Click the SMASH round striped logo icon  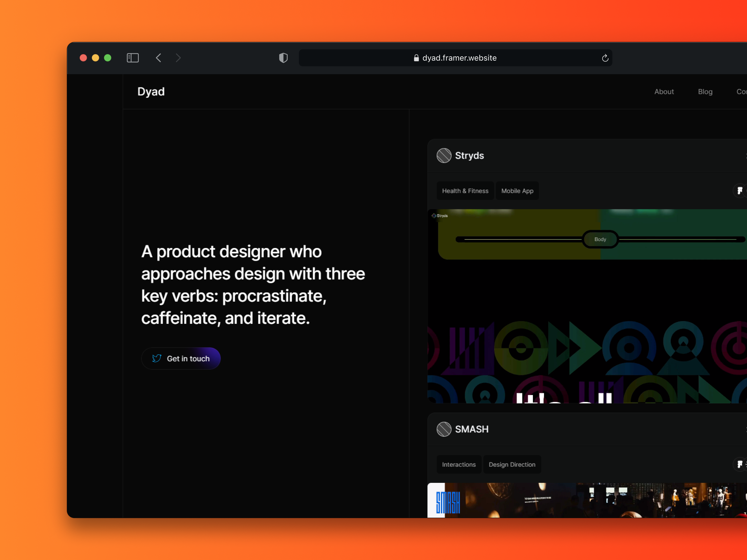(x=444, y=429)
